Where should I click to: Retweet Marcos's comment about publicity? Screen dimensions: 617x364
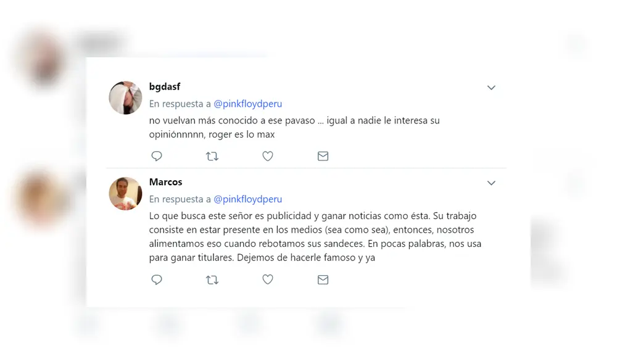[212, 279]
